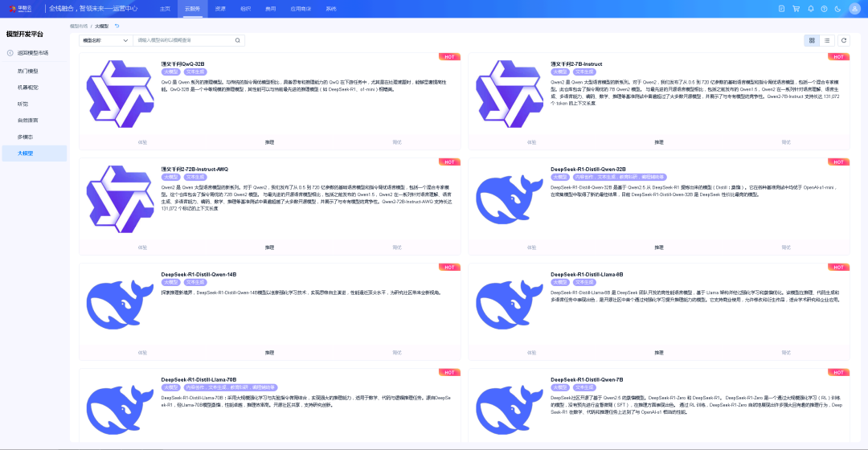Open the shopping cart icon
Viewport: 868px width, 450px height.
[x=796, y=9]
